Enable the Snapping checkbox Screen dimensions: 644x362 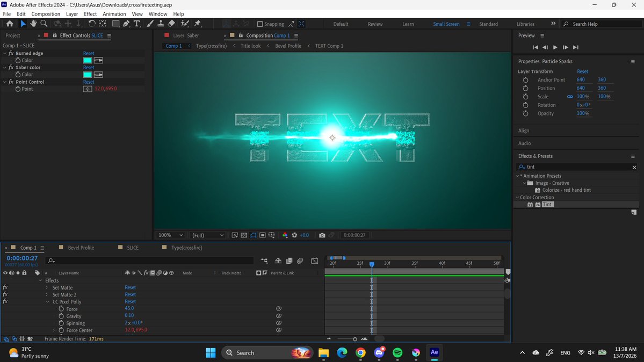[259, 24]
